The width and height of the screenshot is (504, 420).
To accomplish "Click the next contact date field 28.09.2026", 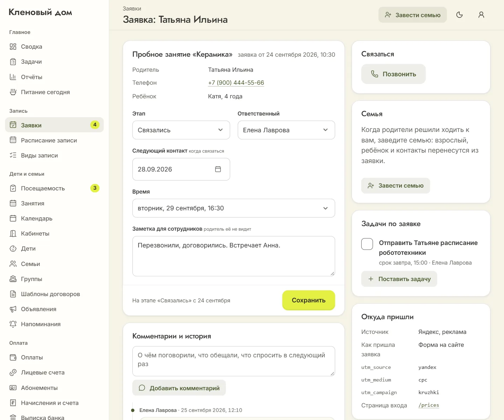I will 181,169.
